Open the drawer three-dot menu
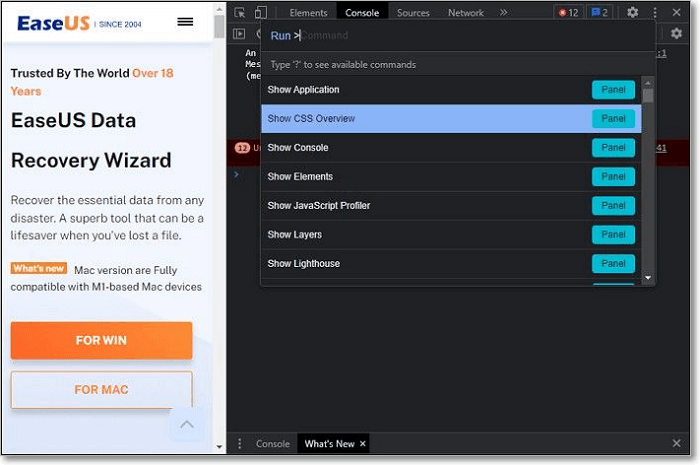 pyautogui.click(x=239, y=444)
